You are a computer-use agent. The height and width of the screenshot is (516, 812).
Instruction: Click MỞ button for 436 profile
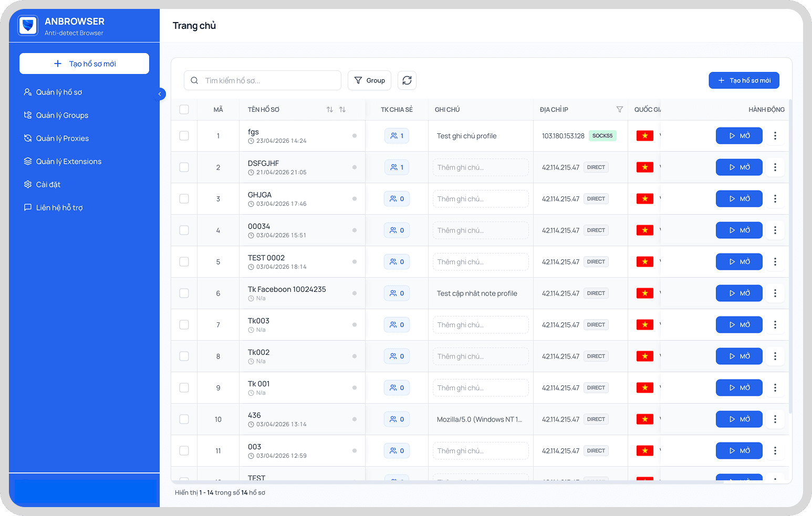point(739,419)
